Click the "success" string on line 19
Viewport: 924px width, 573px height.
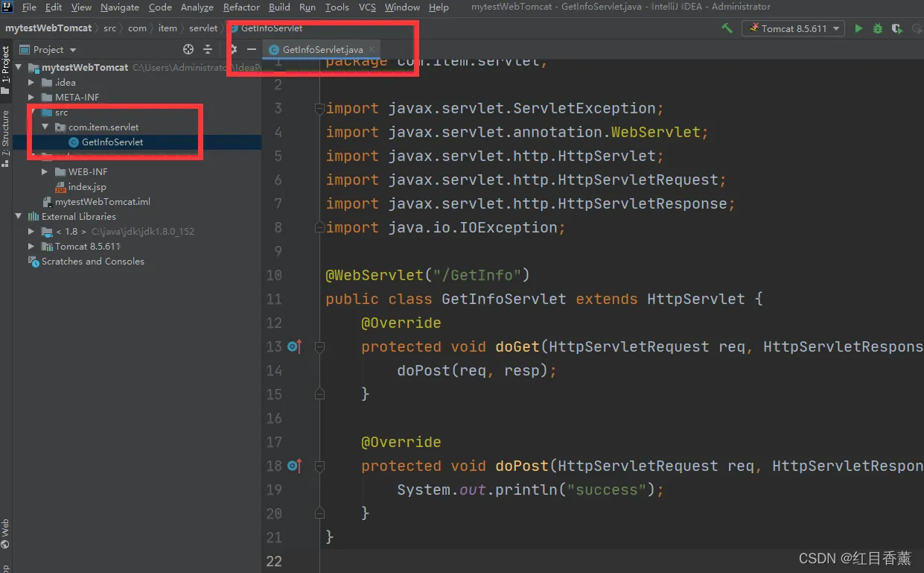tap(607, 490)
